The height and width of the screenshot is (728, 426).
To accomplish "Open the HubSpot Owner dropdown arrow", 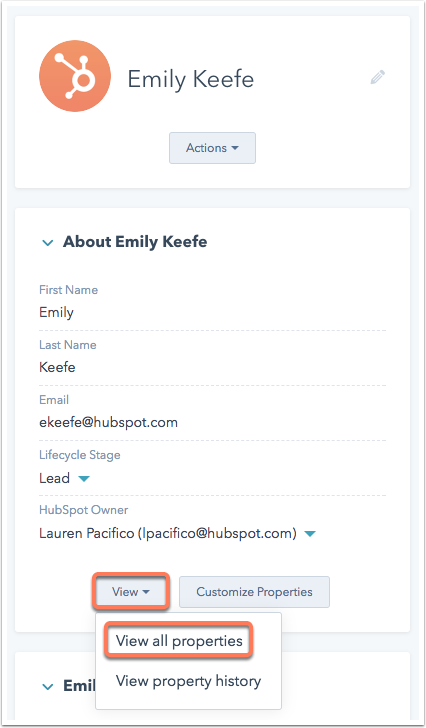I will [x=310, y=534].
